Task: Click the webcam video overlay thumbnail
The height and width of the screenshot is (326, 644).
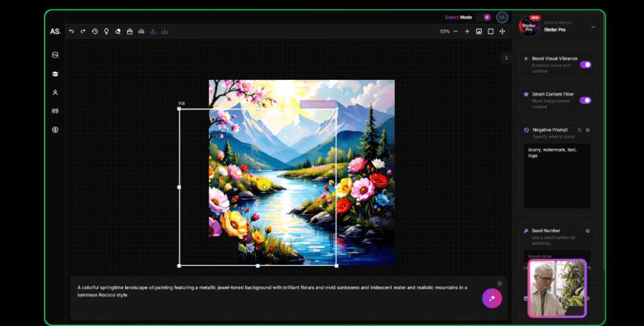Action: coord(557,289)
